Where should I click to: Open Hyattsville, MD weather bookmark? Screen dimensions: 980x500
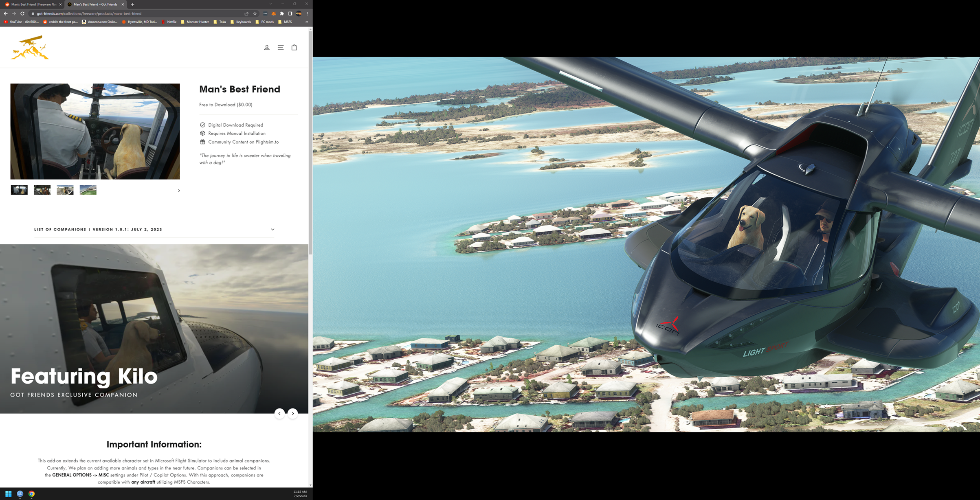[x=139, y=22]
